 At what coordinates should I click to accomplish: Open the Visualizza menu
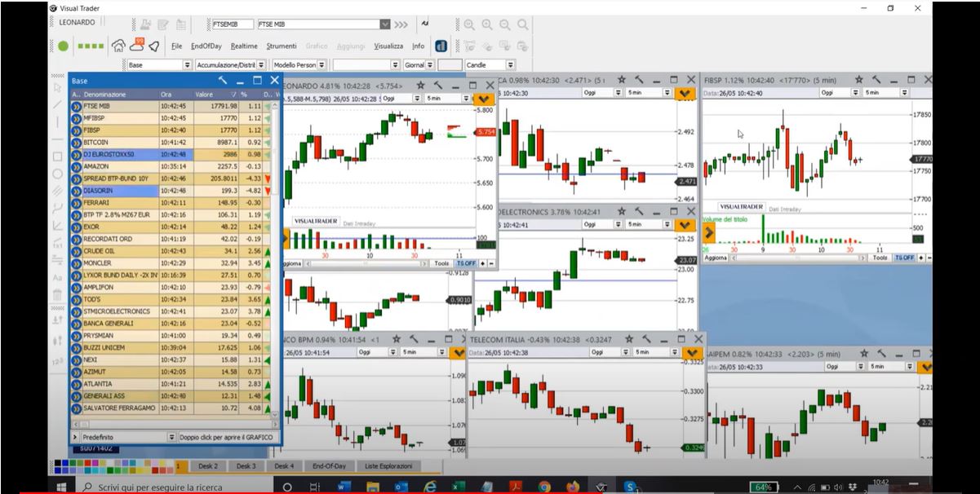[388, 46]
